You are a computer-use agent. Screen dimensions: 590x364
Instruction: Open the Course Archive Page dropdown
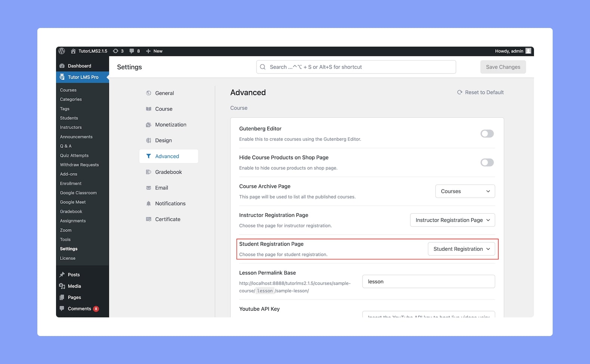pos(465,191)
